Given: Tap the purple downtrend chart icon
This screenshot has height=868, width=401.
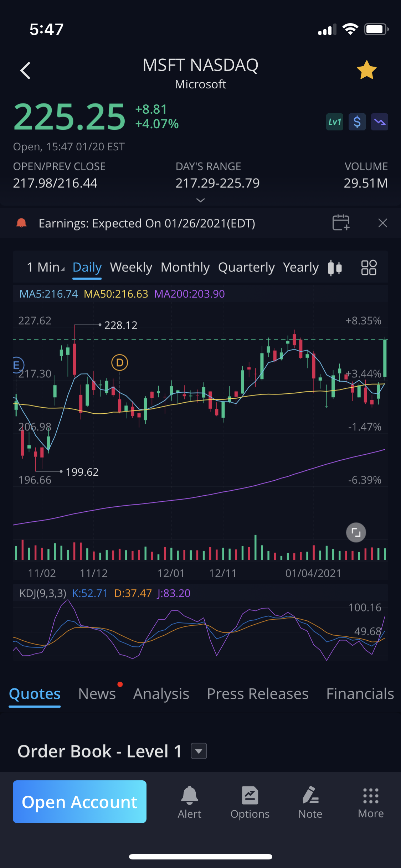Looking at the screenshot, I should pyautogui.click(x=379, y=122).
